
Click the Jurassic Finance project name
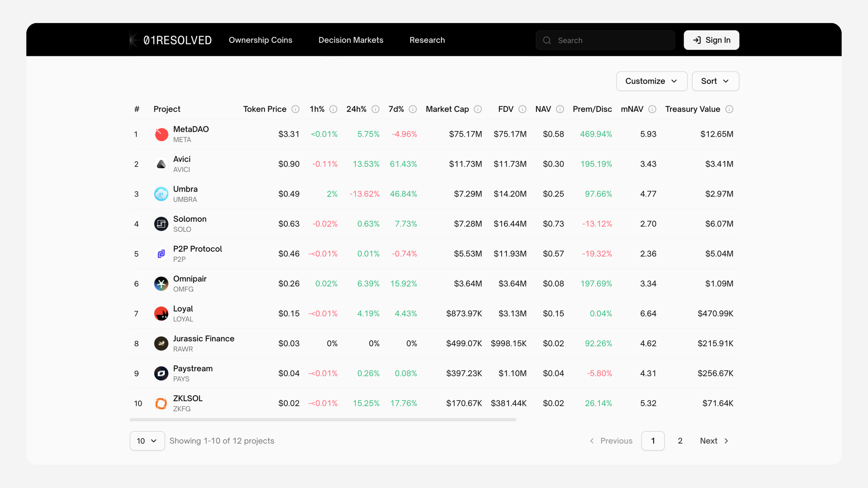tap(204, 339)
